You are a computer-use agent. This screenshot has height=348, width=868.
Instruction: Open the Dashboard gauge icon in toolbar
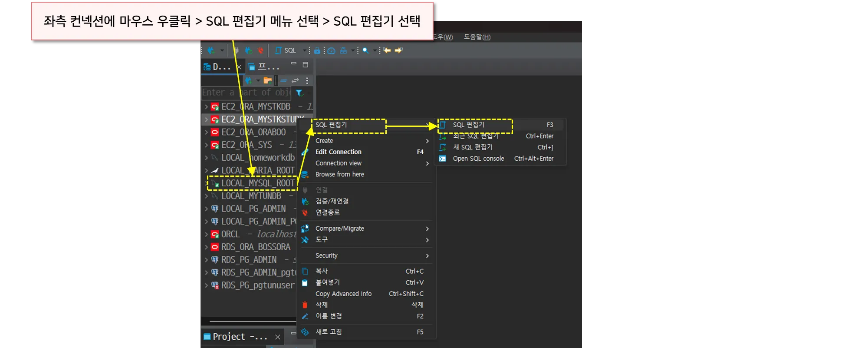332,50
